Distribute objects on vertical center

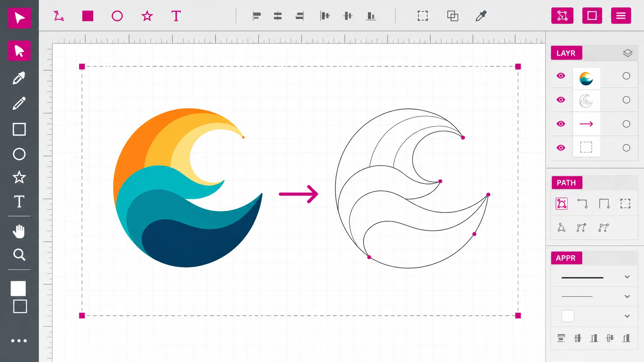click(348, 16)
